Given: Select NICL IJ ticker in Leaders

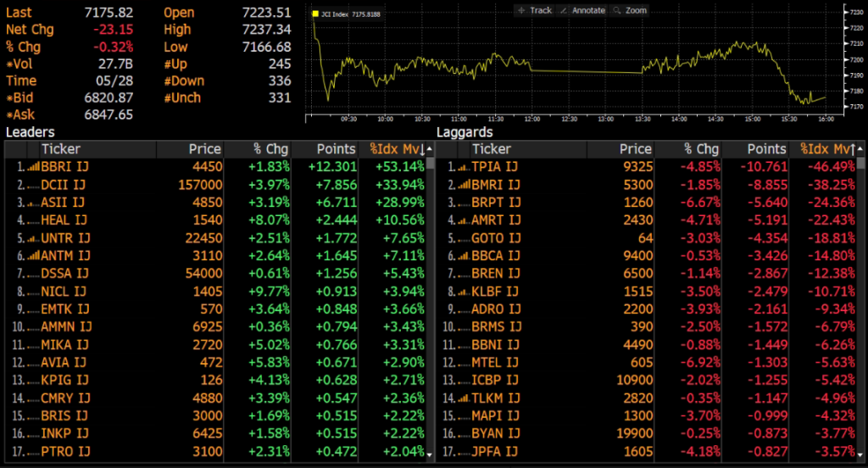Looking at the screenshot, I should (x=64, y=292).
